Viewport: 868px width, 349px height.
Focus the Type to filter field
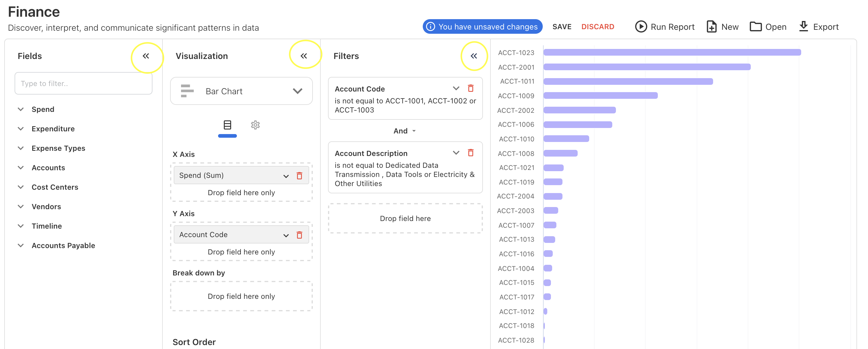coord(83,83)
